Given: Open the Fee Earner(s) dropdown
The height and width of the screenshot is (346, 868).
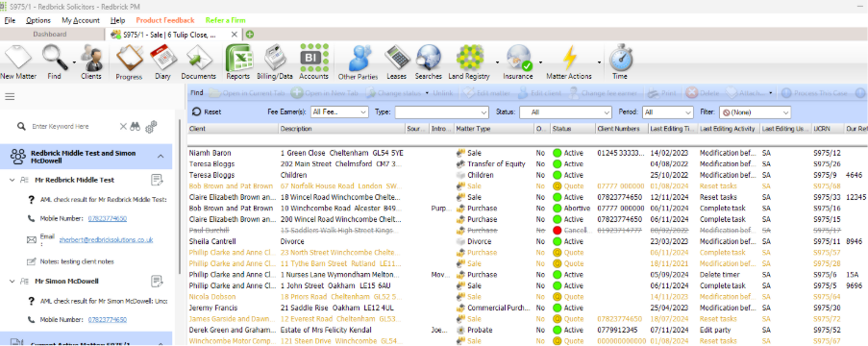Looking at the screenshot, I should [x=339, y=111].
